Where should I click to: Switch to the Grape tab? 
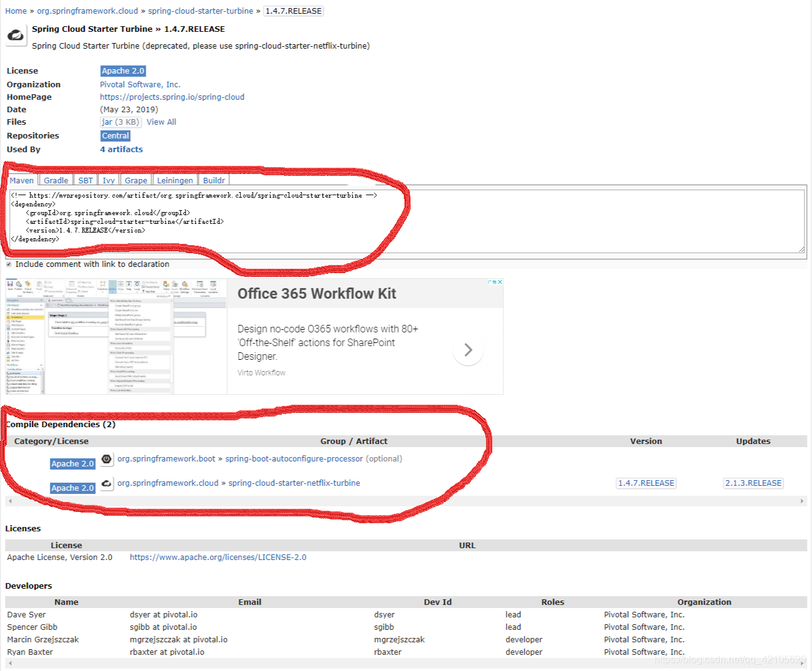136,180
